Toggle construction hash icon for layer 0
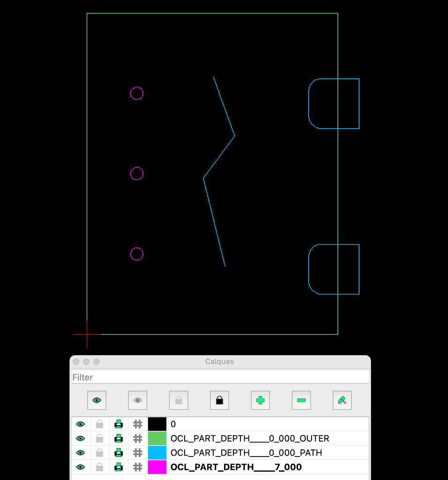This screenshot has width=448, height=480. click(x=138, y=424)
